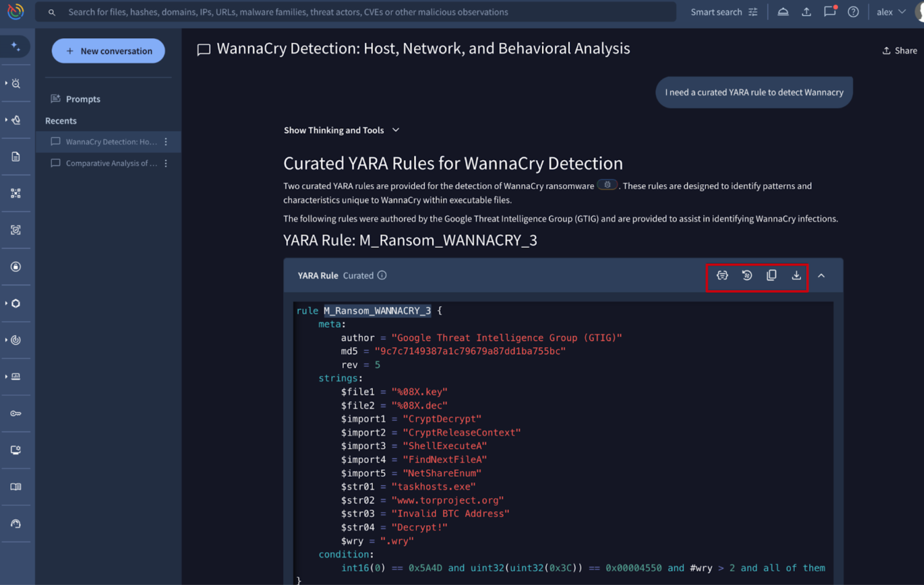Click the Curated info icon

382,275
